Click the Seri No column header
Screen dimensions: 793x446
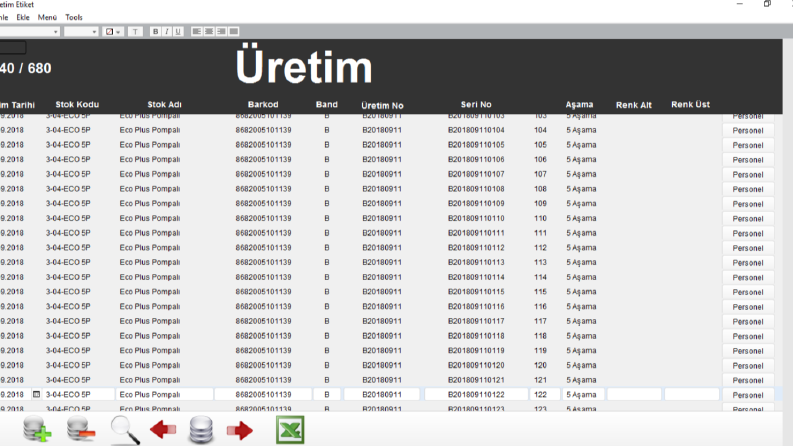coord(476,105)
